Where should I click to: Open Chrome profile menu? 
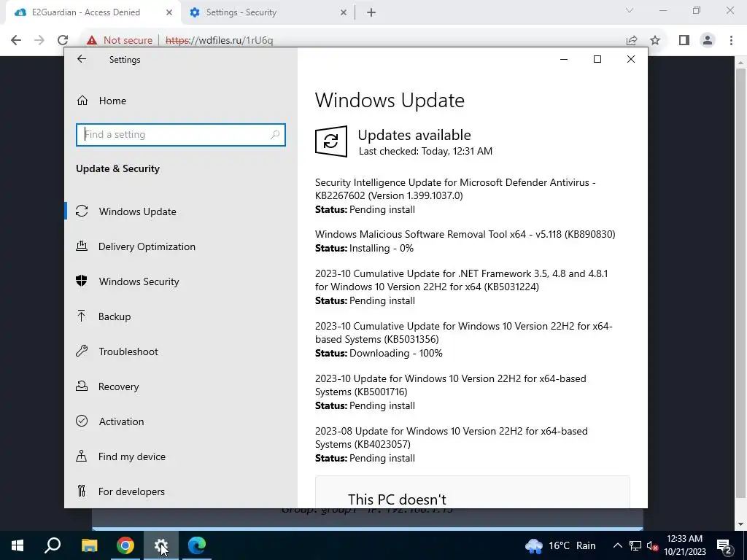click(x=708, y=40)
